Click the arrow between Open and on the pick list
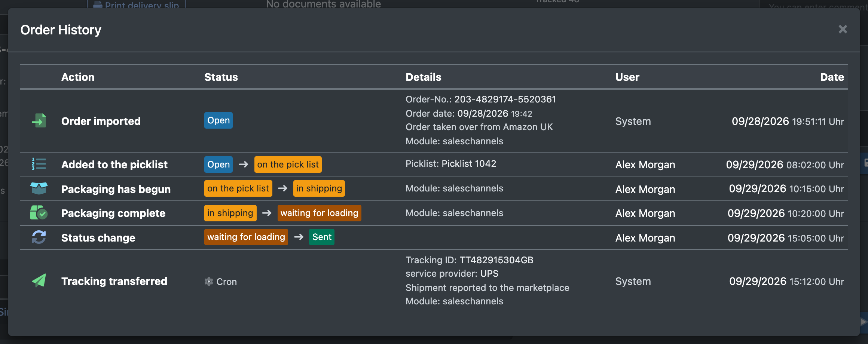 244,165
